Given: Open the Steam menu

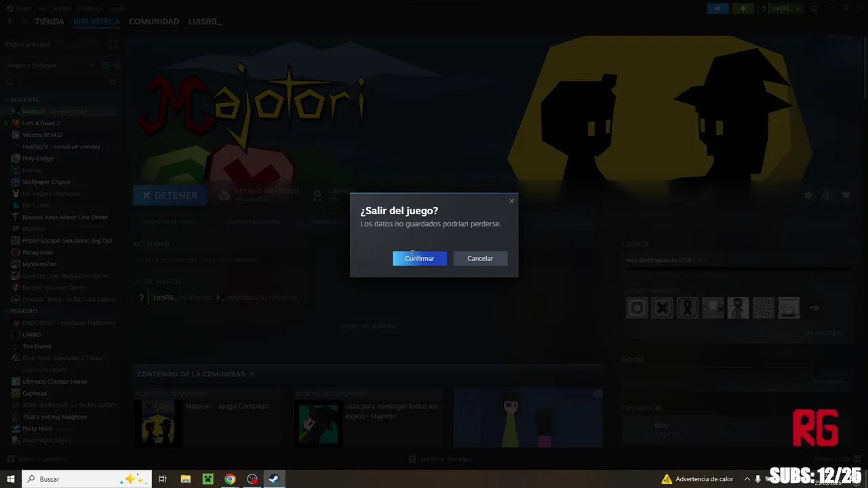Looking at the screenshot, I should click(23, 8).
